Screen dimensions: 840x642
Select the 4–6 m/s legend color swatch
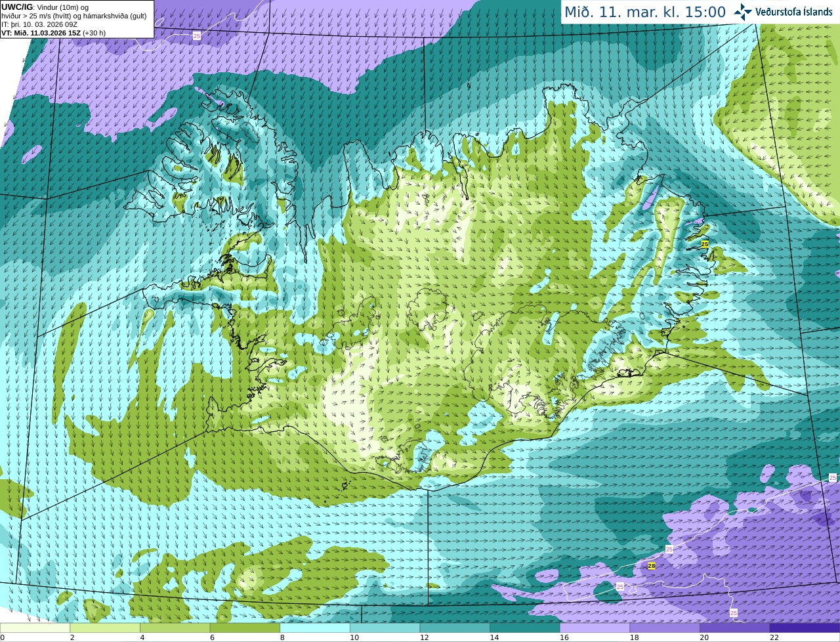pos(175,628)
